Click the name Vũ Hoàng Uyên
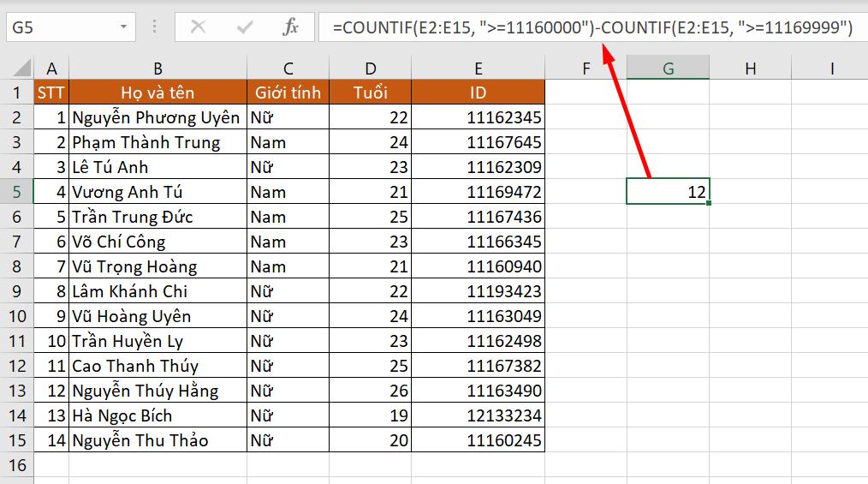The height and width of the screenshot is (484, 868). pyautogui.click(x=131, y=315)
